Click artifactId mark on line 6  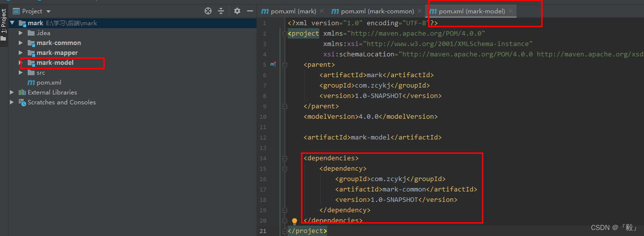coord(377,75)
